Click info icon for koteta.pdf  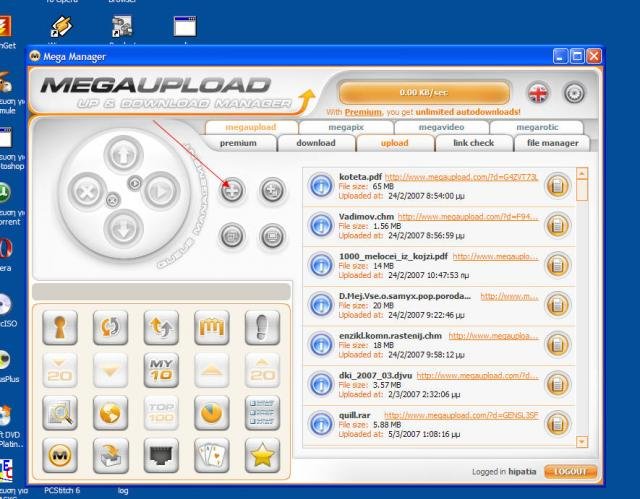click(x=321, y=186)
